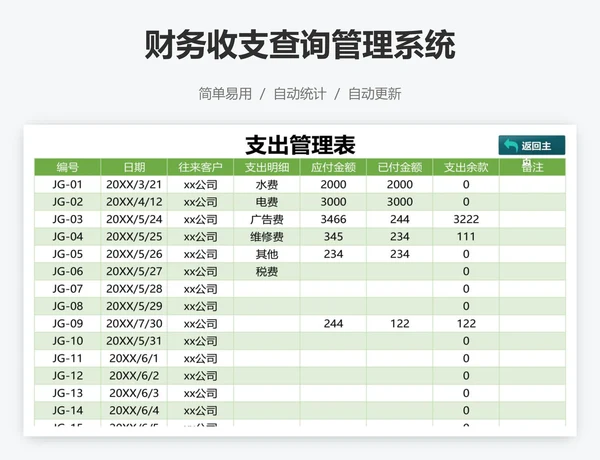Image resolution: width=600 pixels, height=460 pixels.
Task: Click payable amount 244 in JG-09 row
Action: (333, 324)
